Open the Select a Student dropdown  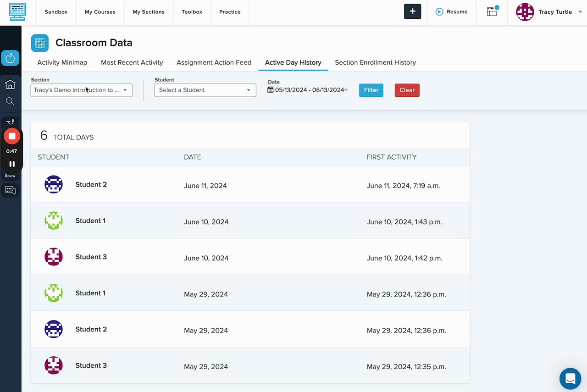[205, 90]
